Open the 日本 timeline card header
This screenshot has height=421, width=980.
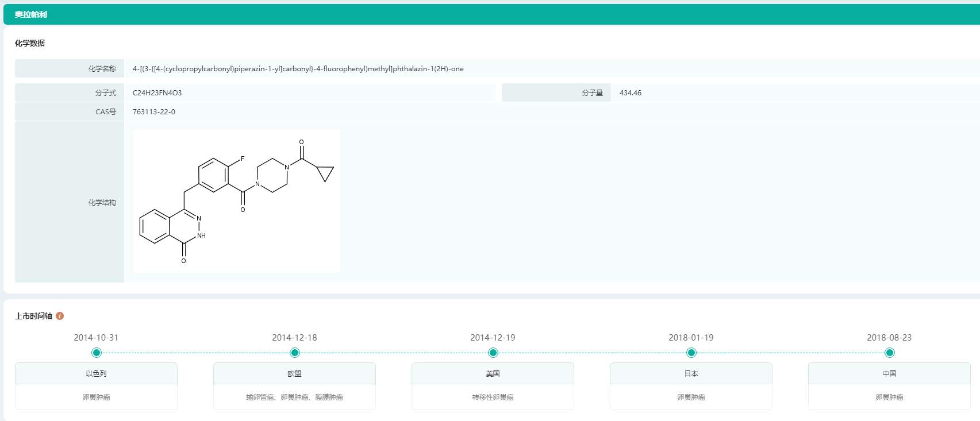tap(691, 373)
